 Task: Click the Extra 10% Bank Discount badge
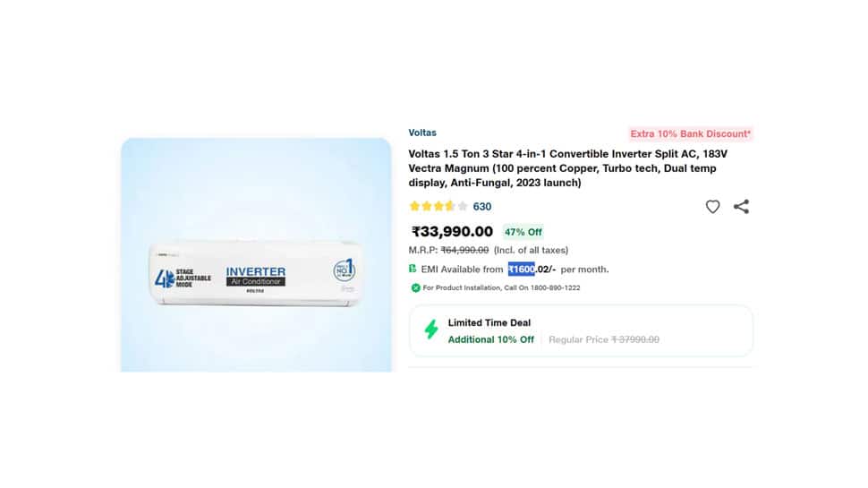(690, 134)
